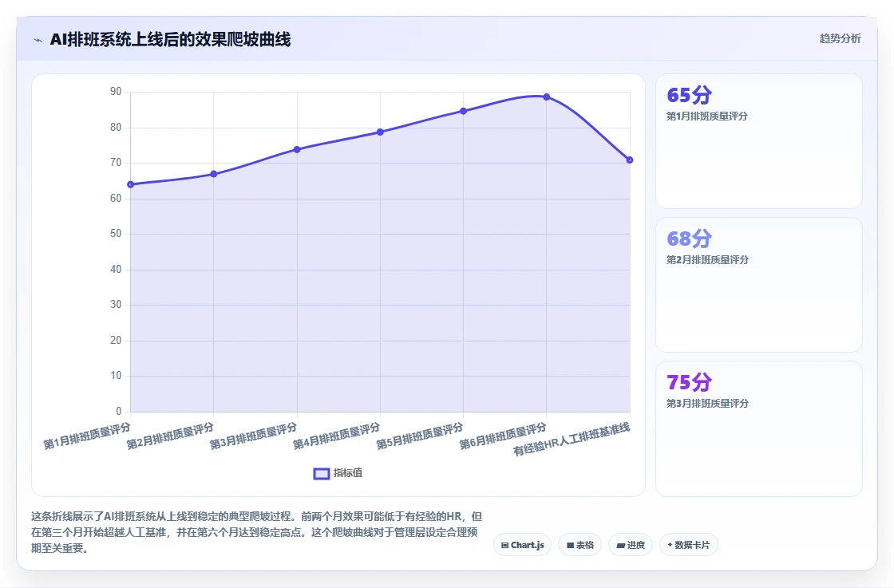
Task: Click the 65分 value card
Action: [x=759, y=140]
